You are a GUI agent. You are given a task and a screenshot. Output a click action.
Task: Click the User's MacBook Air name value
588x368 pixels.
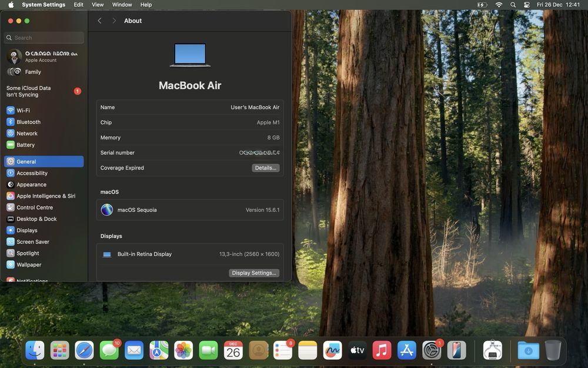coord(255,107)
